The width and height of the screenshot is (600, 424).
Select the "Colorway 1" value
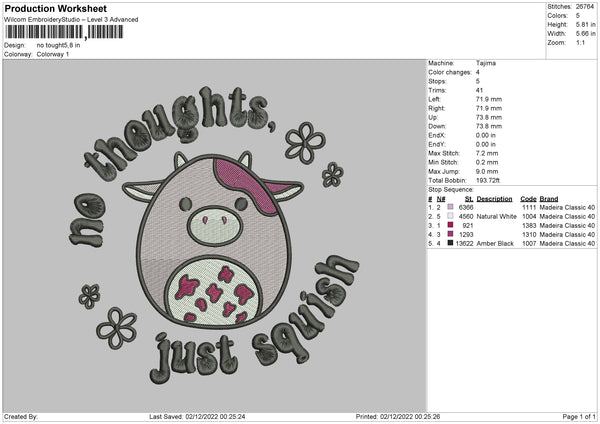(x=53, y=54)
